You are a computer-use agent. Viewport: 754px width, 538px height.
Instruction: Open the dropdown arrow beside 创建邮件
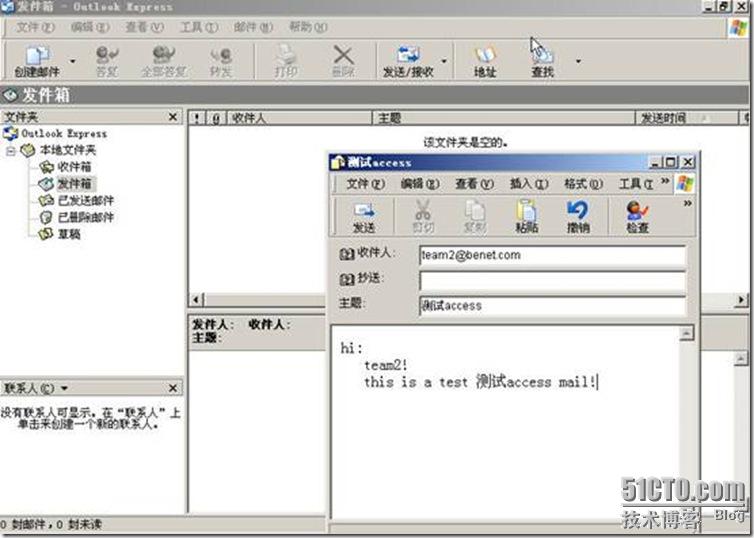coord(73,62)
